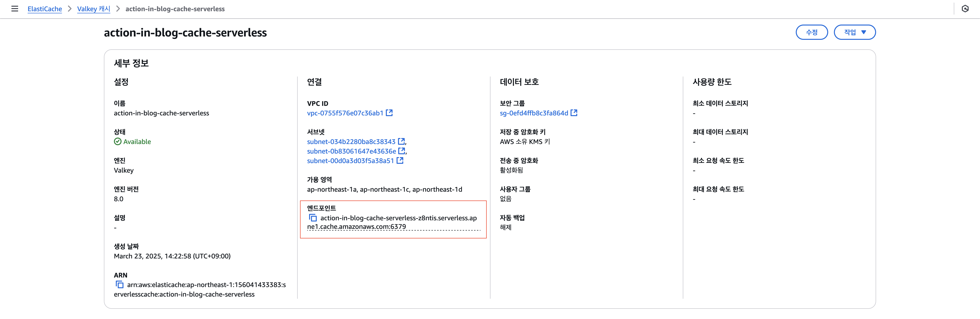This screenshot has width=980, height=319.
Task: Click the 수정 edit button
Action: click(812, 32)
